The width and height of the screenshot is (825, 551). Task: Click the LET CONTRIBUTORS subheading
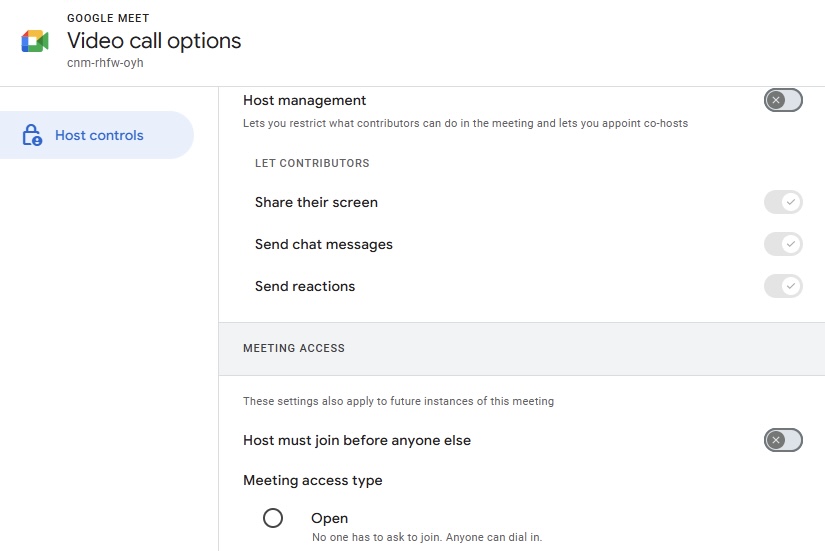tap(312, 163)
